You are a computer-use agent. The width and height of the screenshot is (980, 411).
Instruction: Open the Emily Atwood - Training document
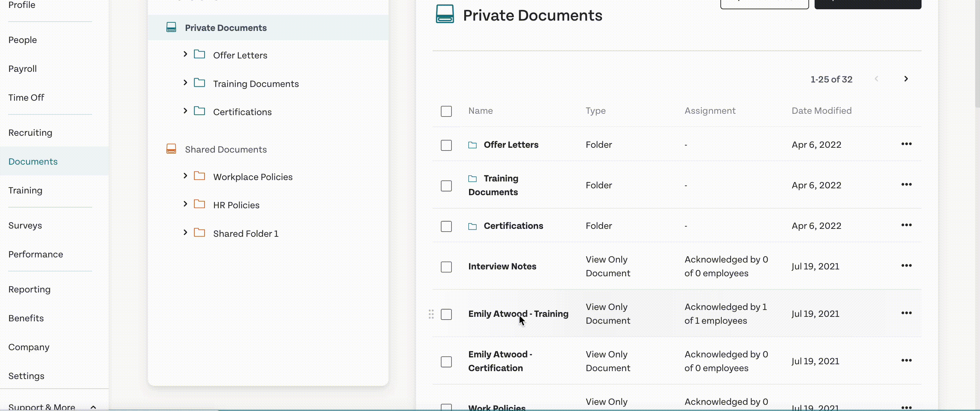pos(518,314)
